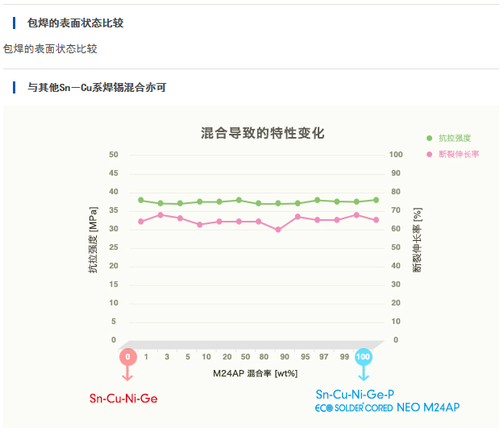
Task: Click the chart title 混合导致的特性变化
Action: (263, 133)
